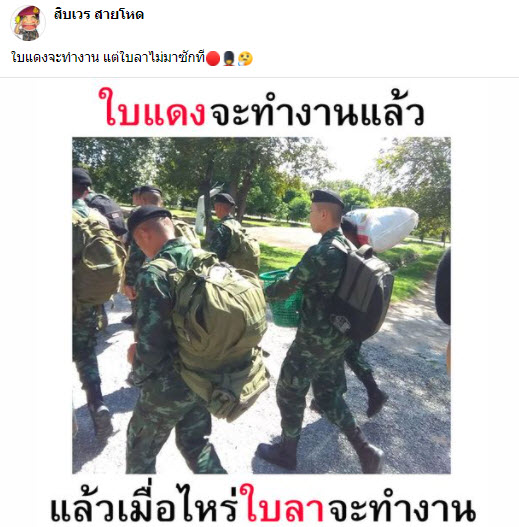
Task: Click the red ใบแดง word in meme header
Action: click(152, 109)
